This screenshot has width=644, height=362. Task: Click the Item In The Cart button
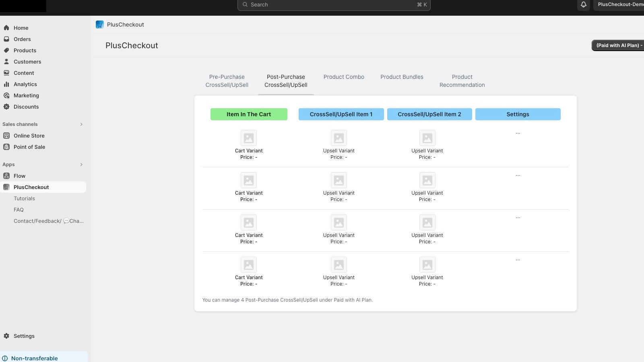coord(249,114)
